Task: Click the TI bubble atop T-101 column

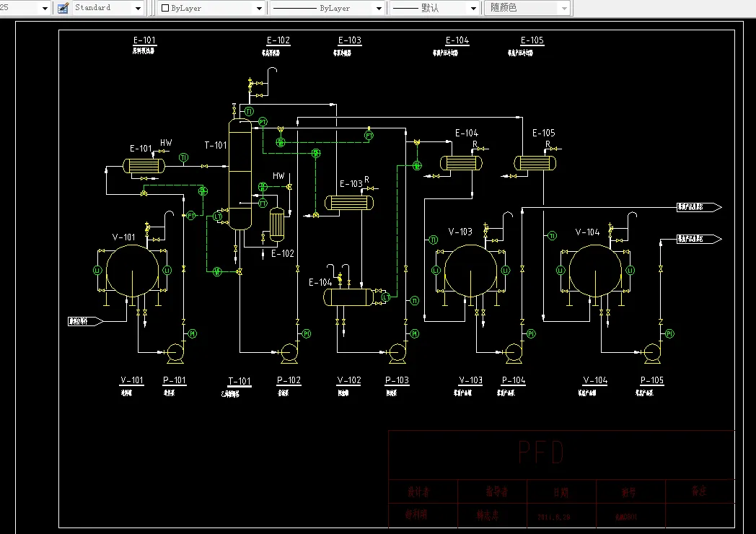Action: (249, 111)
